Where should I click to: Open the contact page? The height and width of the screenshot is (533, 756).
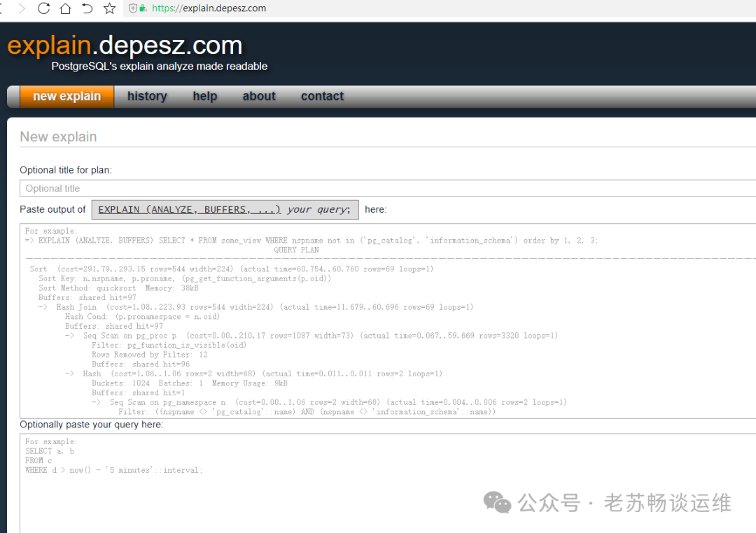(322, 97)
